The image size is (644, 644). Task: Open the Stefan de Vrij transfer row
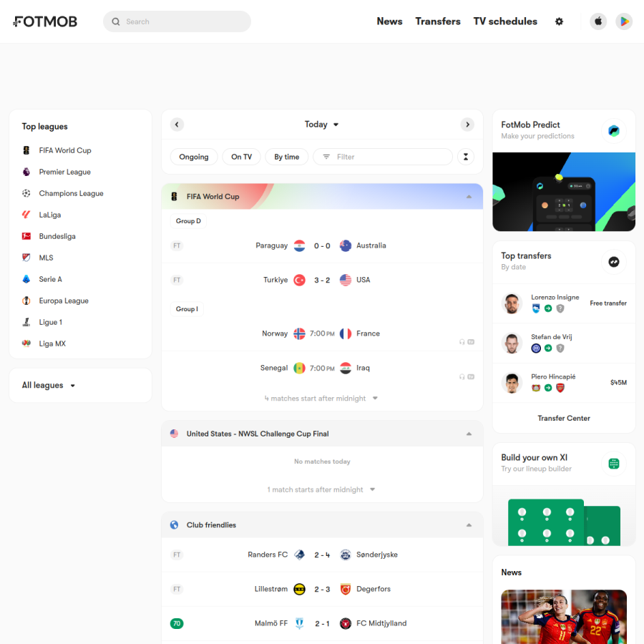point(564,343)
